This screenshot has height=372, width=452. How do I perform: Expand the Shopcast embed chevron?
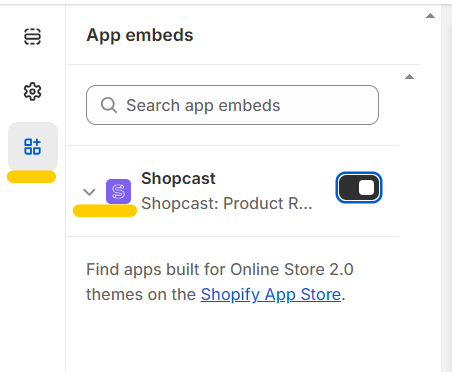(89, 192)
